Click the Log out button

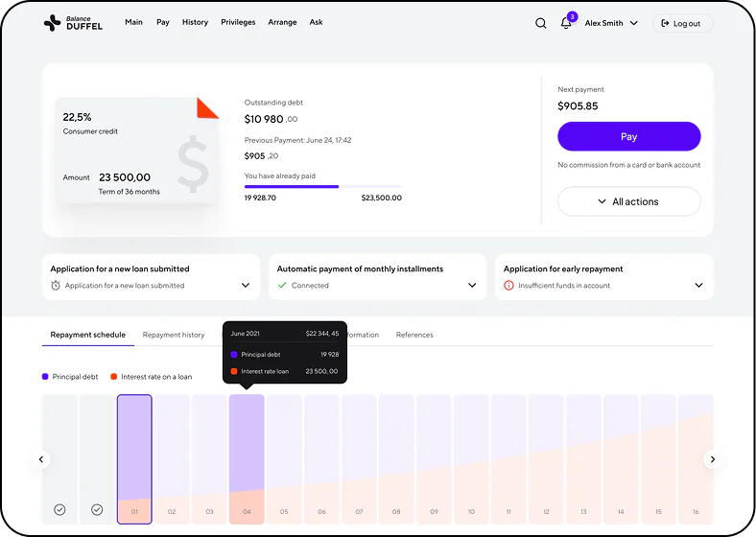(682, 23)
